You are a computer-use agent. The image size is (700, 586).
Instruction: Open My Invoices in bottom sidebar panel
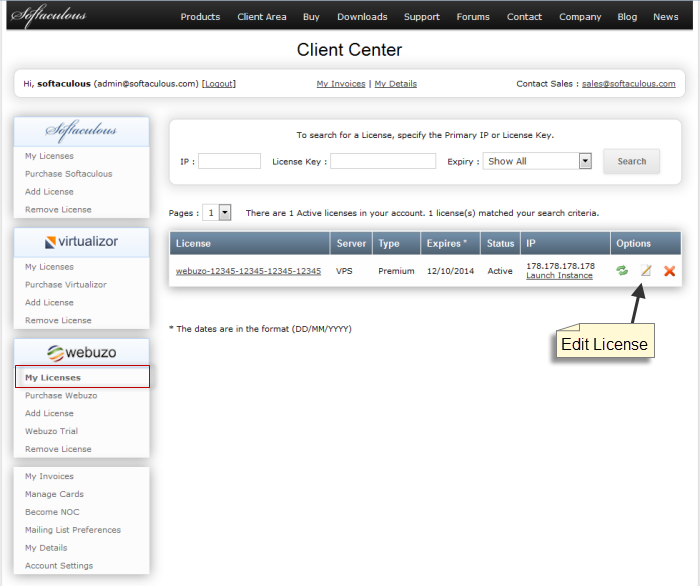tap(49, 476)
